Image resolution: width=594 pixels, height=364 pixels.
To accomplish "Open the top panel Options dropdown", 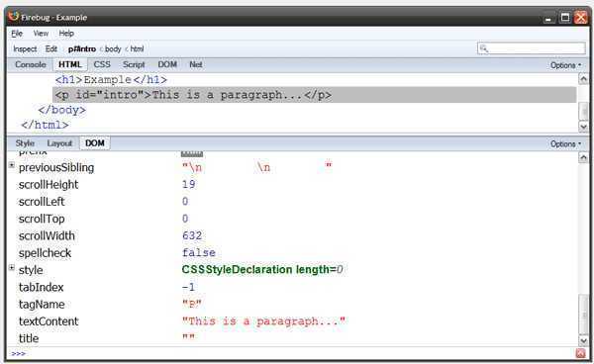I will [x=565, y=65].
